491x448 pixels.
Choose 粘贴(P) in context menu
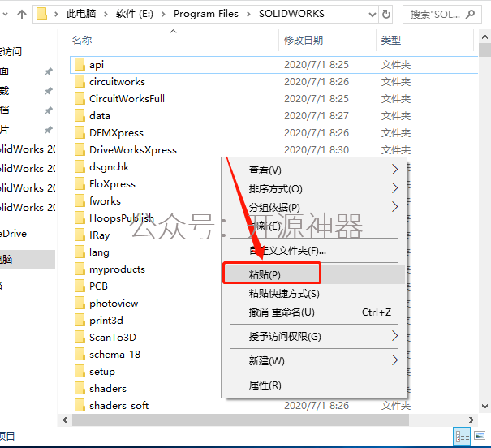tap(314, 274)
